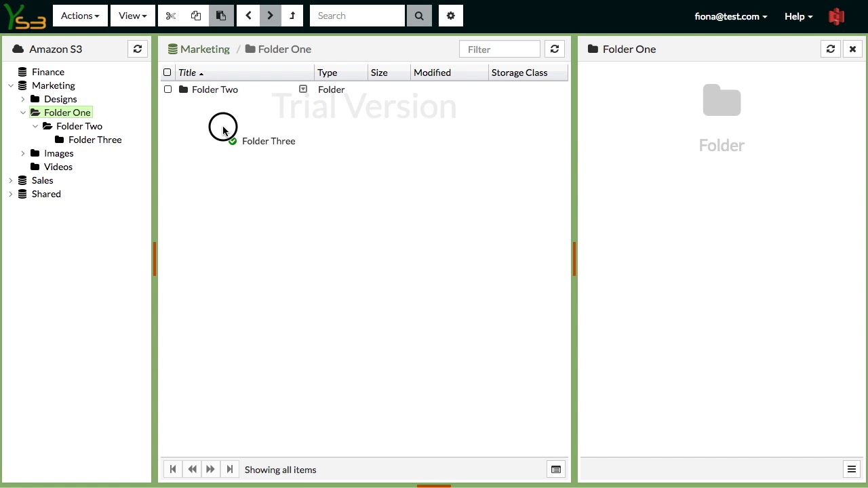The width and height of the screenshot is (868, 488).
Task: Sort by Title column header
Action: [245, 73]
